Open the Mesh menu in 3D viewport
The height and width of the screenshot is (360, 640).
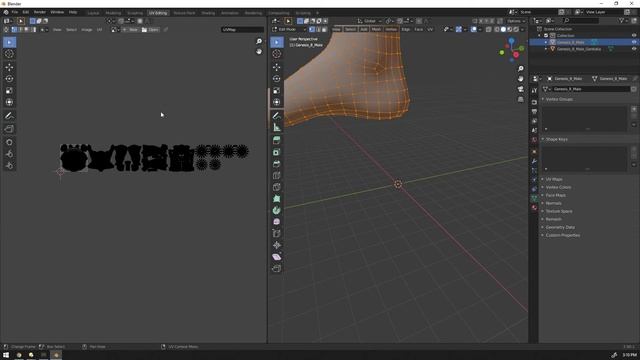click(x=376, y=29)
